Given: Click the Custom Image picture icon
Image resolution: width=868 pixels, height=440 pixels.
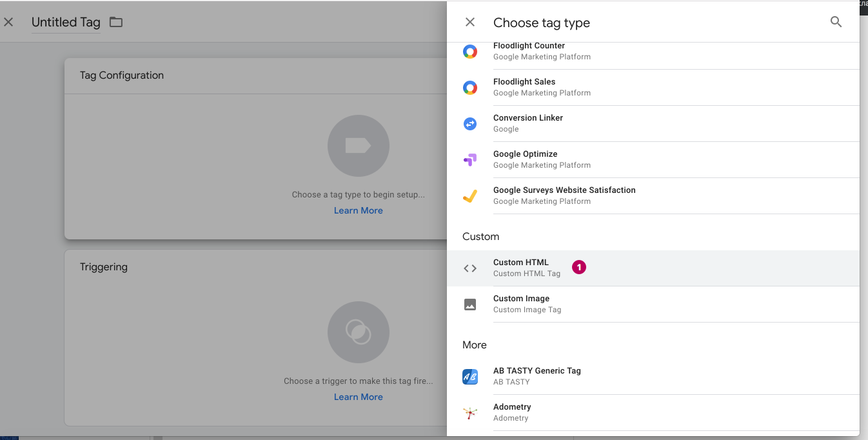Looking at the screenshot, I should coord(470,305).
